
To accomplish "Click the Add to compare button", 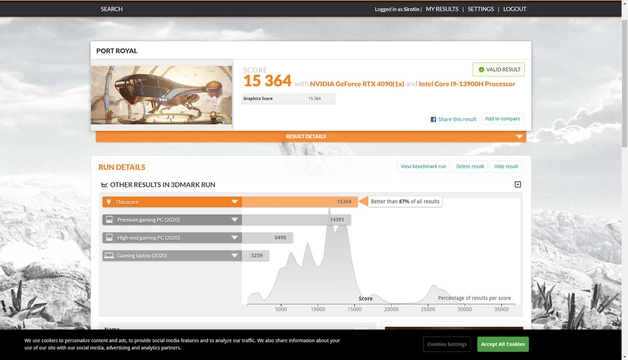I will tap(502, 119).
